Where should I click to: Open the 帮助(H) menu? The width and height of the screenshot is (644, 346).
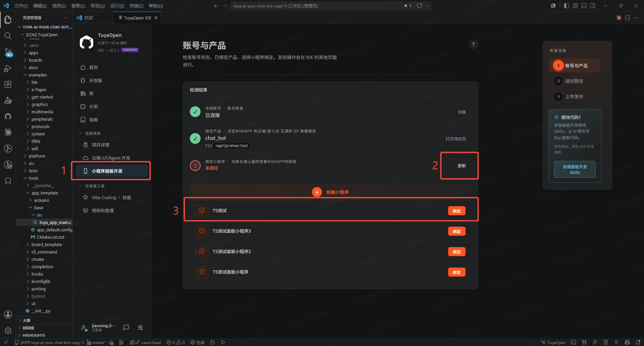[x=156, y=6]
